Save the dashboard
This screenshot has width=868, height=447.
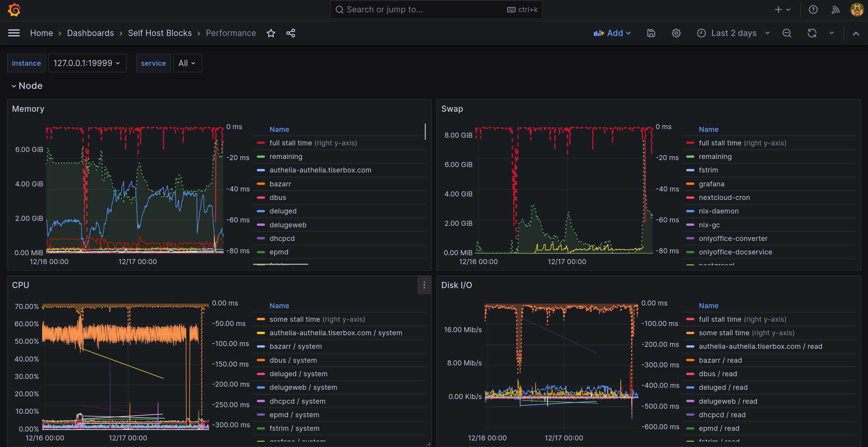tap(651, 33)
